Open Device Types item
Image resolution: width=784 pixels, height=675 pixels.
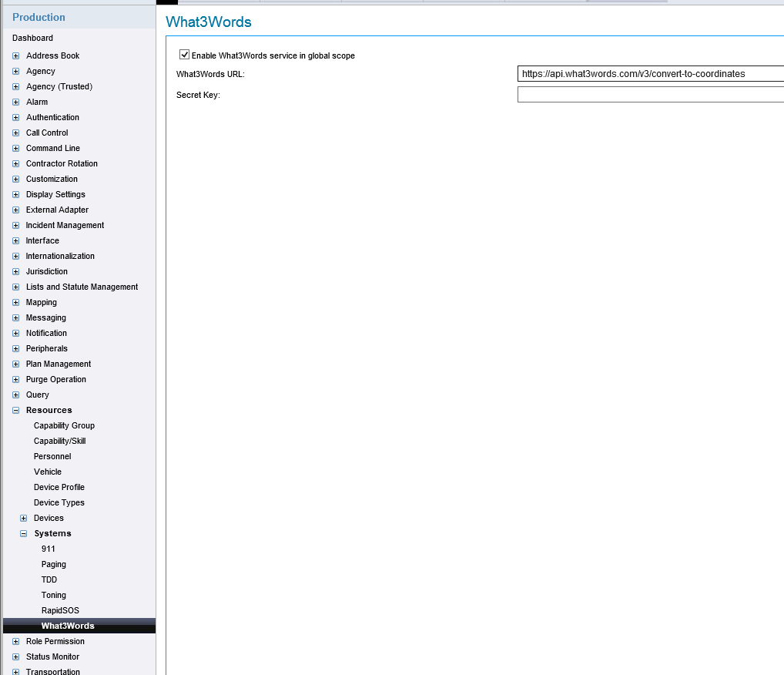(59, 503)
